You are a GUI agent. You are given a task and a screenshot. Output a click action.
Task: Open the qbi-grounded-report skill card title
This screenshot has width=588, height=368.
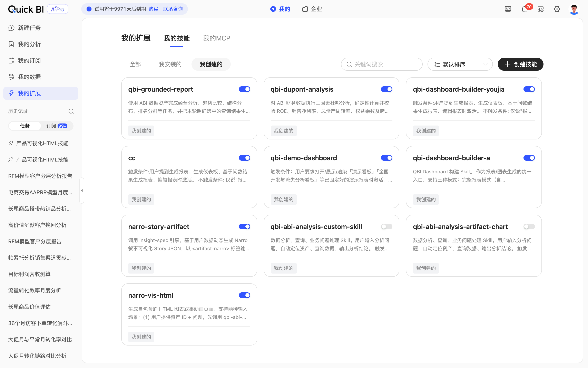[161, 89]
